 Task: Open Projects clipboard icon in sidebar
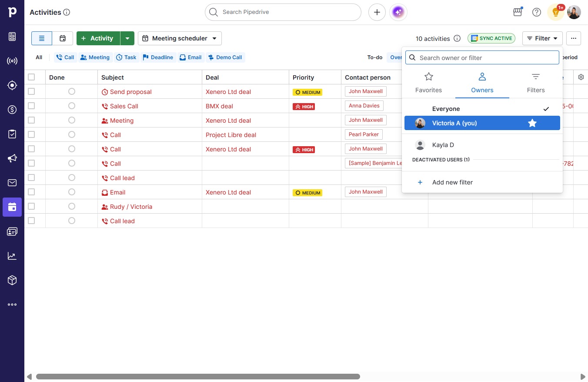[x=12, y=134]
